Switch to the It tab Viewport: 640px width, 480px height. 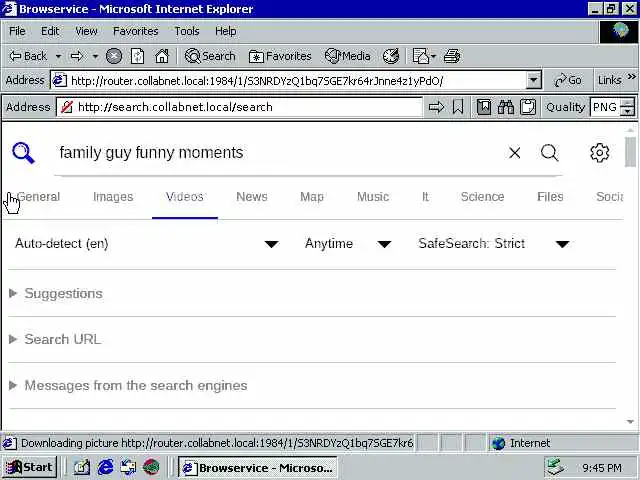click(x=425, y=197)
